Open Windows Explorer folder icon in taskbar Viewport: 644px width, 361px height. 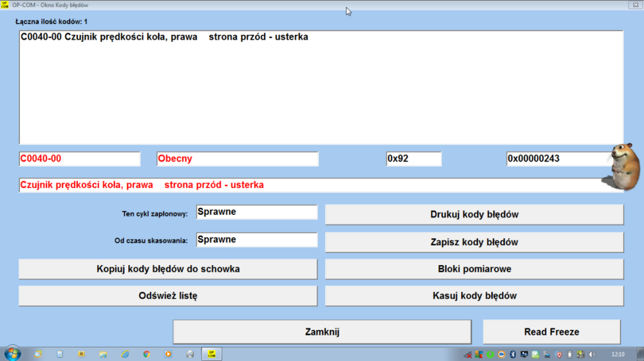click(103, 354)
